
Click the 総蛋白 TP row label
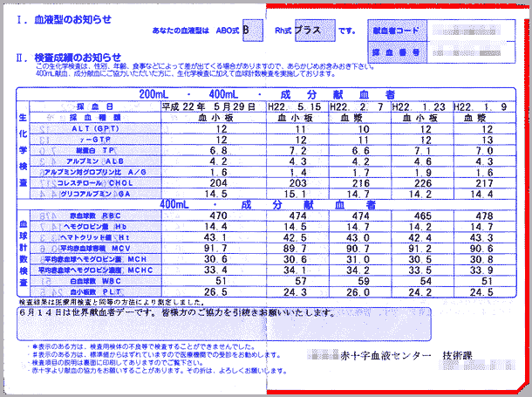95,150
